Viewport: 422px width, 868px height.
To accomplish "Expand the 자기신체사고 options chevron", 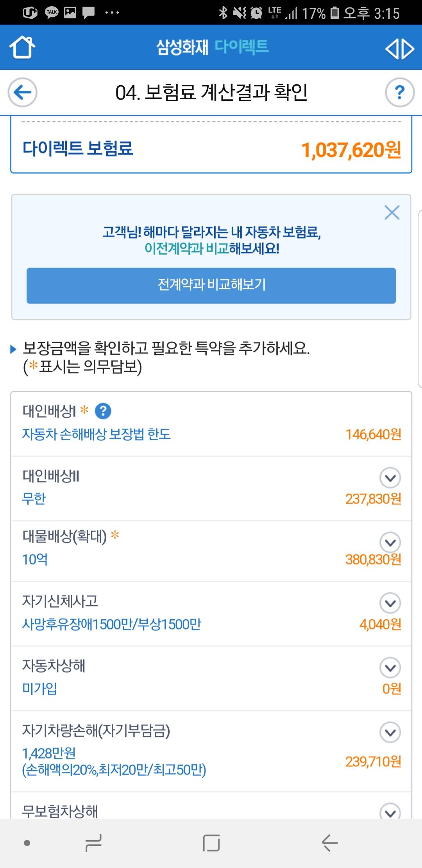I will [390, 603].
